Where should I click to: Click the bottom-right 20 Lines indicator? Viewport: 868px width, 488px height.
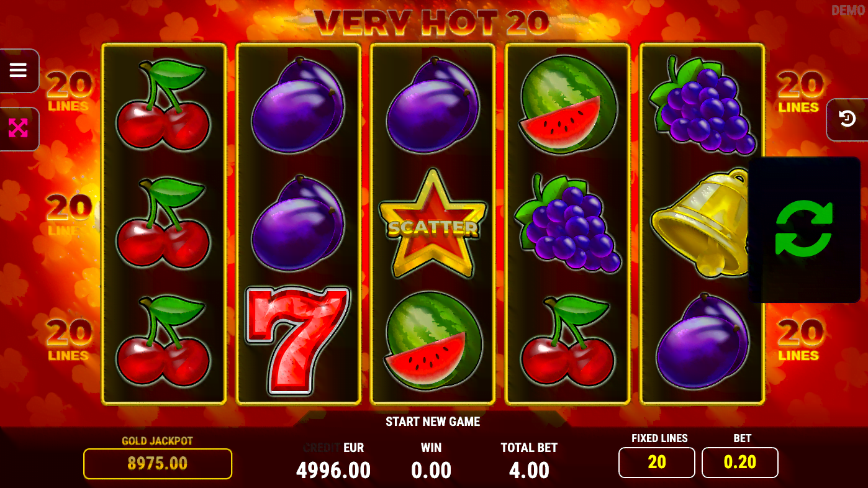[x=800, y=340]
